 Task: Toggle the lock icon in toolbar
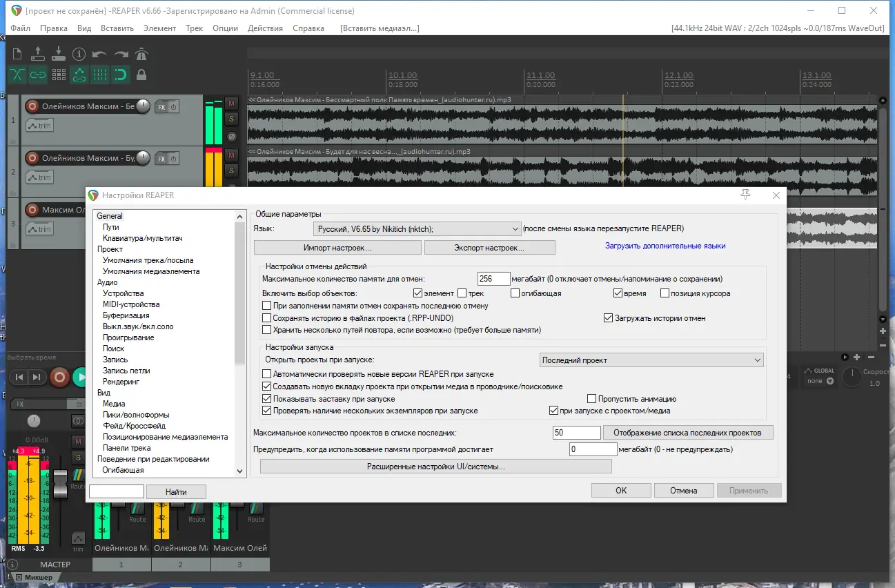click(141, 75)
